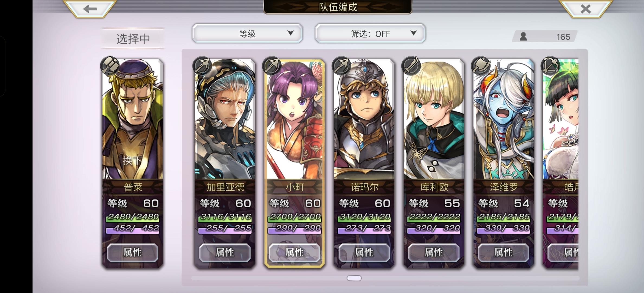This screenshot has height=293, width=644.
Task: Open the 等级 sort dropdown
Action: tap(247, 33)
